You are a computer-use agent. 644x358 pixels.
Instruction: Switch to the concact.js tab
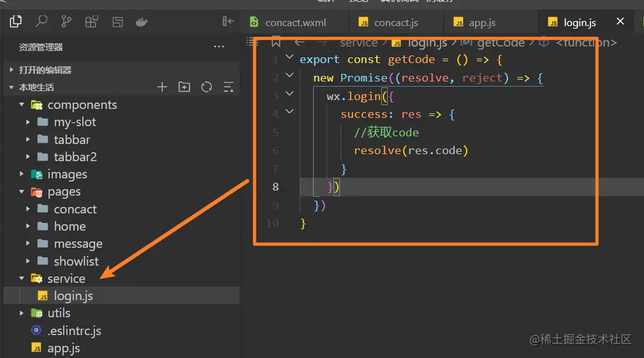coord(395,22)
